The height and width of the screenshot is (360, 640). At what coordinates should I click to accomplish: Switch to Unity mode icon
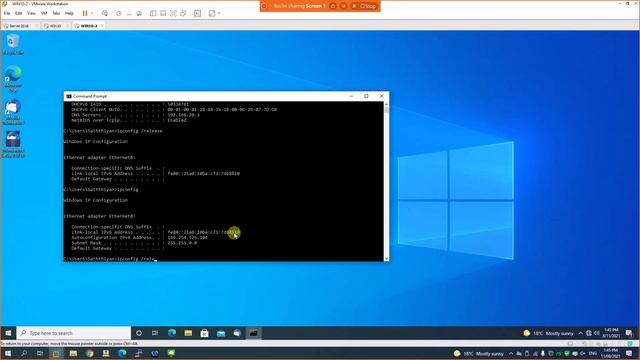click(x=184, y=13)
